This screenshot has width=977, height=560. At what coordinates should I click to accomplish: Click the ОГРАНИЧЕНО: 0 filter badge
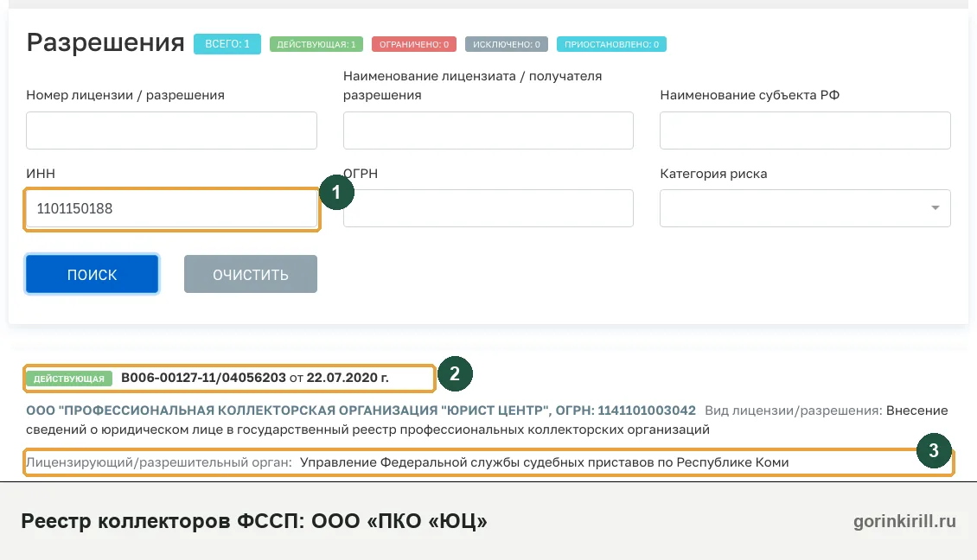(x=414, y=44)
